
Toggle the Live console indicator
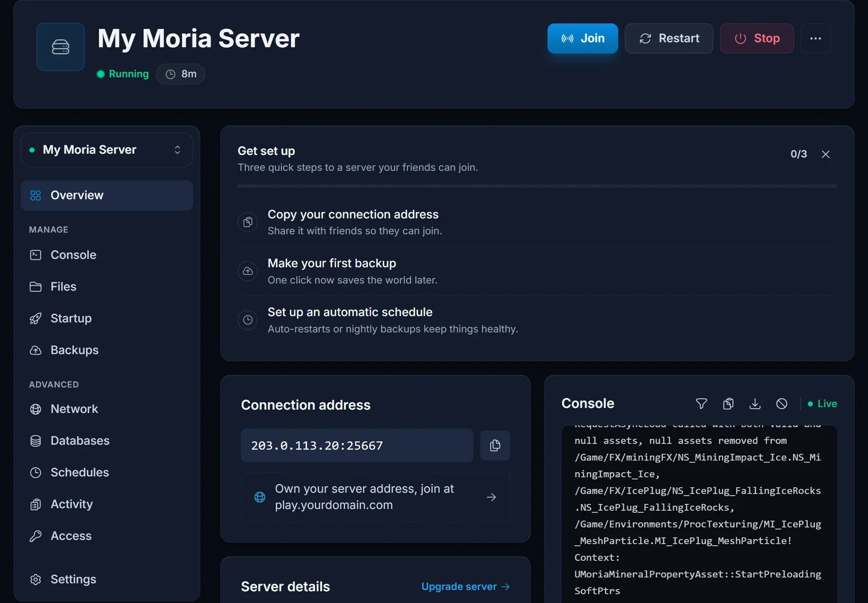point(822,404)
